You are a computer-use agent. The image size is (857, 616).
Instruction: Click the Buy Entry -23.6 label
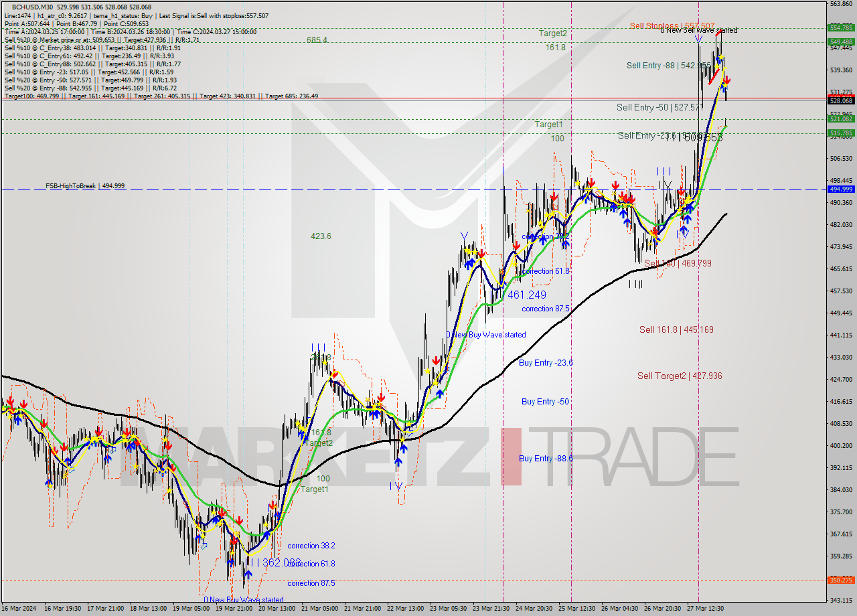point(546,363)
